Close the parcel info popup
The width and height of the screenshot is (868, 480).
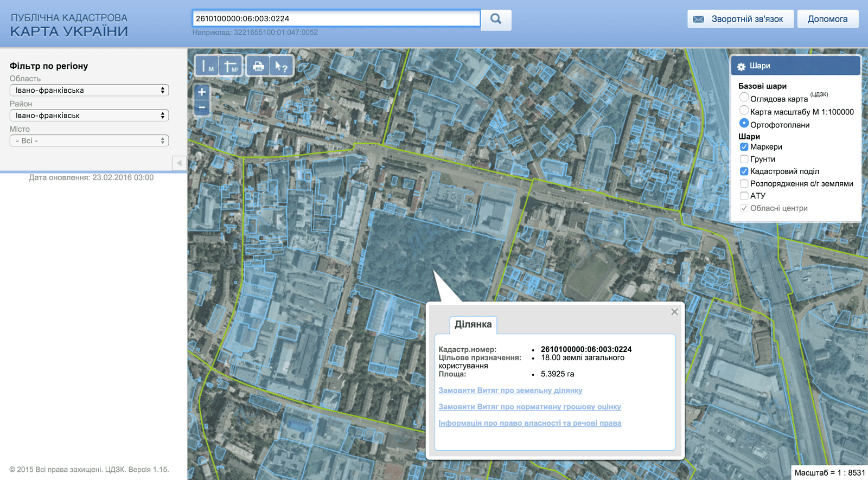tap(674, 312)
